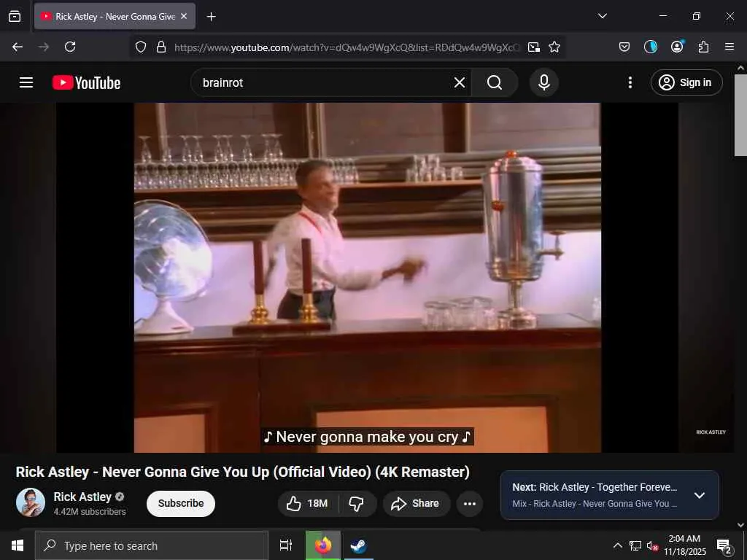Open the network icon in system tray
Screen dimensions: 747x560
[x=635, y=545]
